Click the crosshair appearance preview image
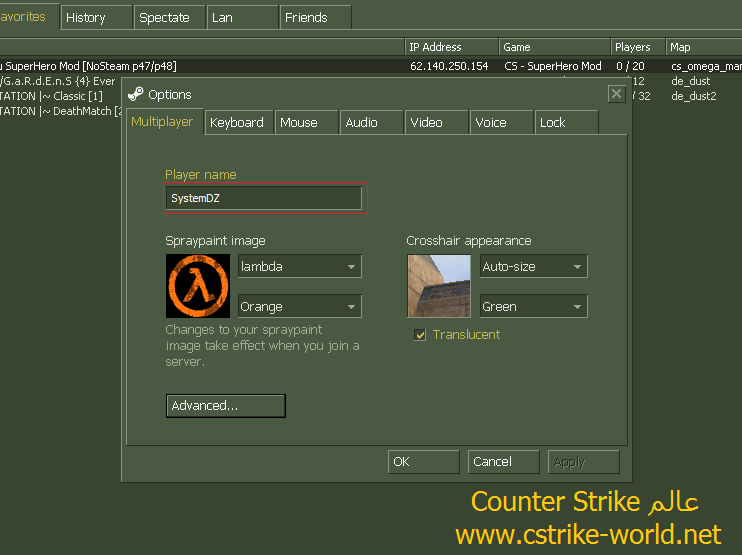The image size is (742, 555). click(x=439, y=286)
